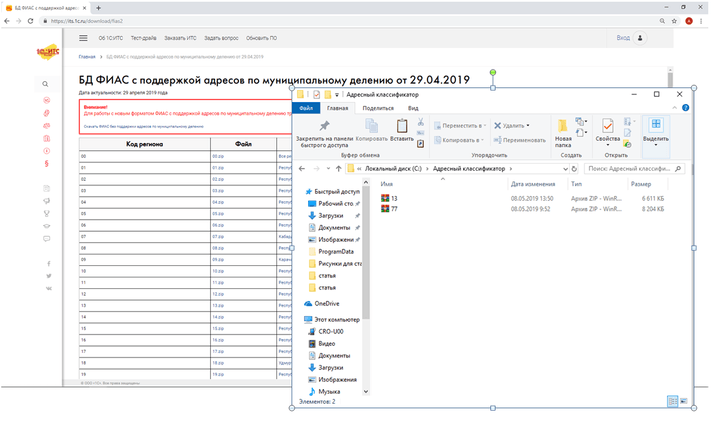Expand the Move to (Переместить в) dropdown
The height and width of the screenshot is (443, 714).
pos(463,126)
